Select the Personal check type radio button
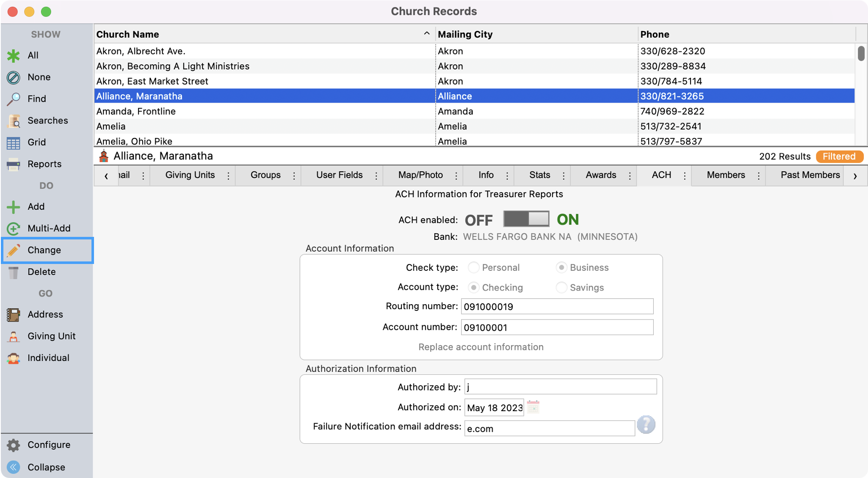868x478 pixels. pos(473,267)
